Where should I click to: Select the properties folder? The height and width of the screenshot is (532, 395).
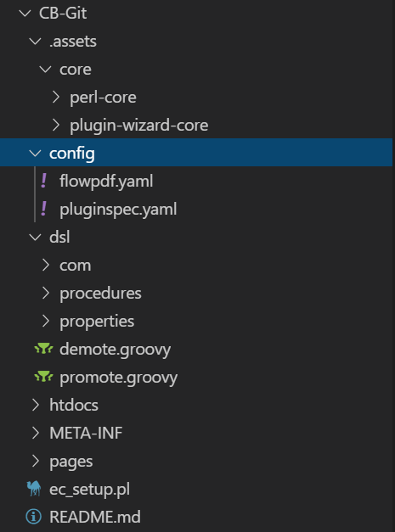tap(97, 321)
